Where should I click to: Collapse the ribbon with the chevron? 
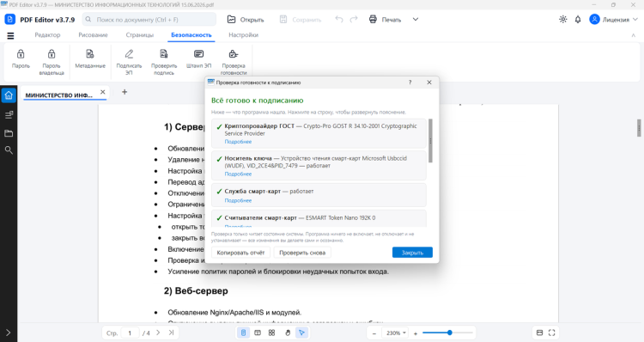(x=634, y=35)
